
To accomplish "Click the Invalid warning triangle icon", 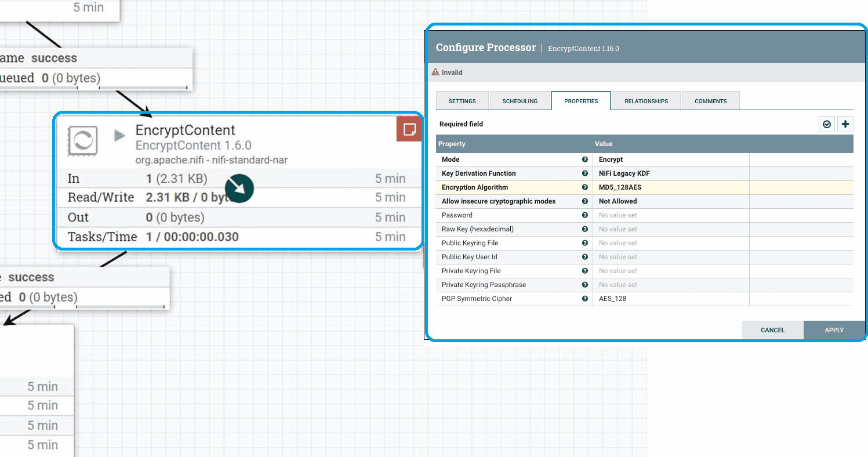I will pyautogui.click(x=435, y=72).
